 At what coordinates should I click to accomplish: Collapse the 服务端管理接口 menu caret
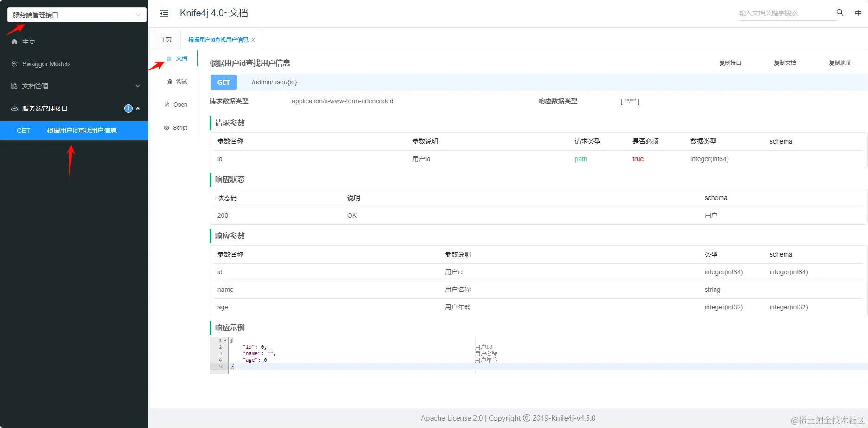pyautogui.click(x=138, y=108)
